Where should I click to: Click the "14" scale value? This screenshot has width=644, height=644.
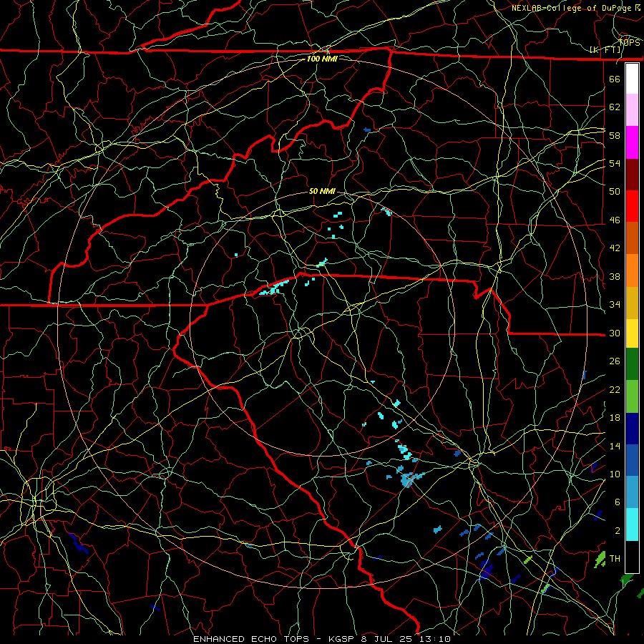point(615,446)
